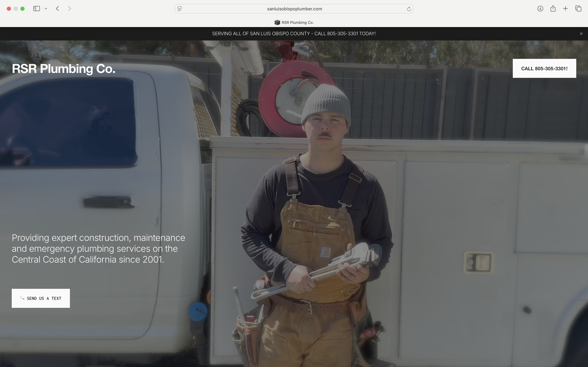Toggle the Safari sidebar
Screen dimensions: 588x367
click(36, 9)
